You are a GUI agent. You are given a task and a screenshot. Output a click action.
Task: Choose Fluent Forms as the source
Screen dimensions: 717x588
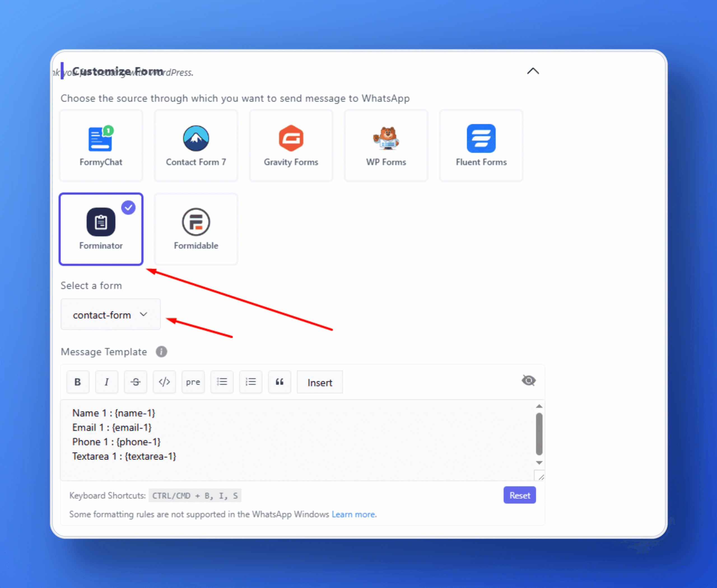click(481, 146)
